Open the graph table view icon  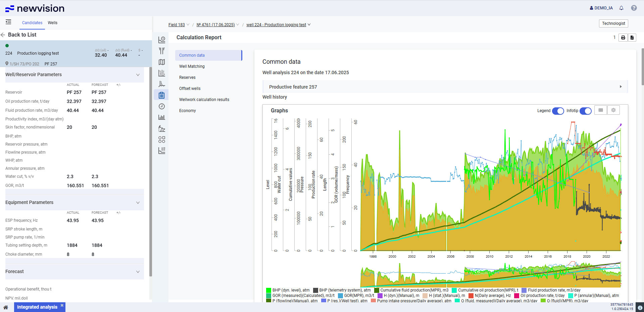601,110
